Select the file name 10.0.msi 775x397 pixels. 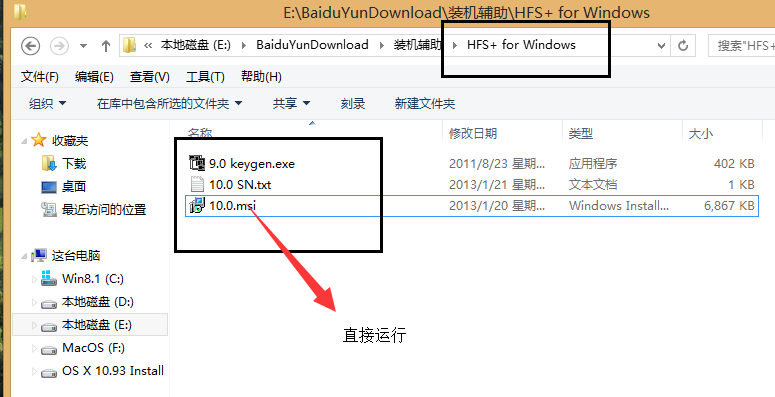tap(232, 205)
